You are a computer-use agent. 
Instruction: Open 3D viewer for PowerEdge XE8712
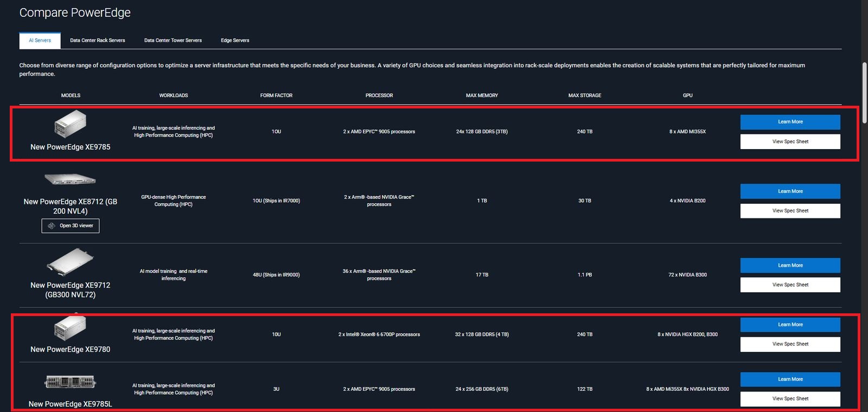coord(71,226)
